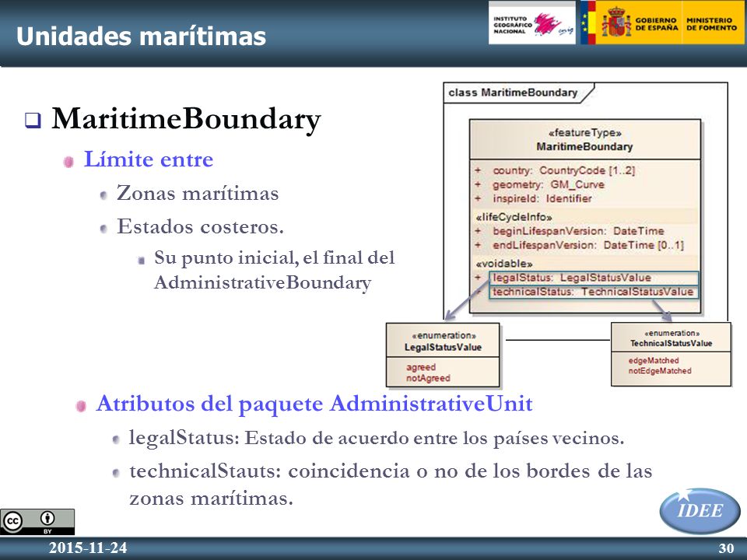
Task: Click the notEdgeMatched enumeration value
Action: point(659,370)
